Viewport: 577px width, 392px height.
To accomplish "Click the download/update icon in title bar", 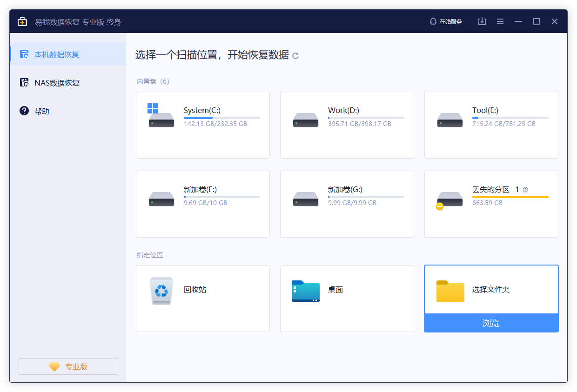I will [482, 21].
